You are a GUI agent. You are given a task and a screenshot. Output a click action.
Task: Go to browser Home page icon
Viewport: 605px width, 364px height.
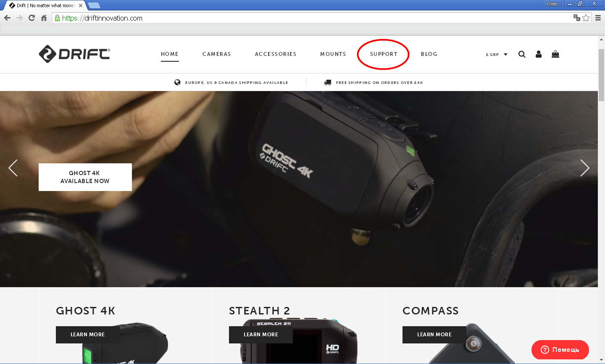pos(44,18)
